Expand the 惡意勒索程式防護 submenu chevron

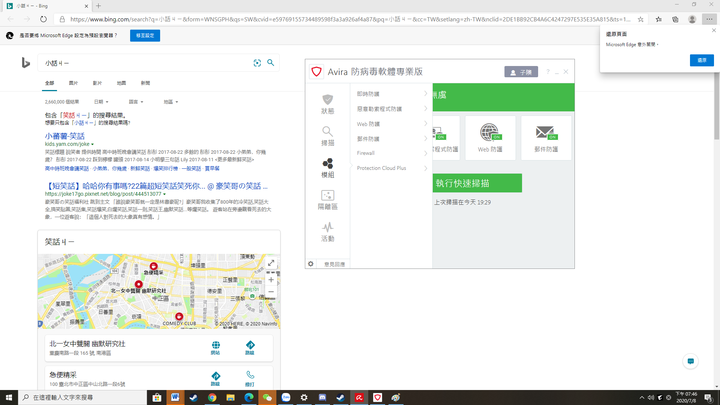425,109
